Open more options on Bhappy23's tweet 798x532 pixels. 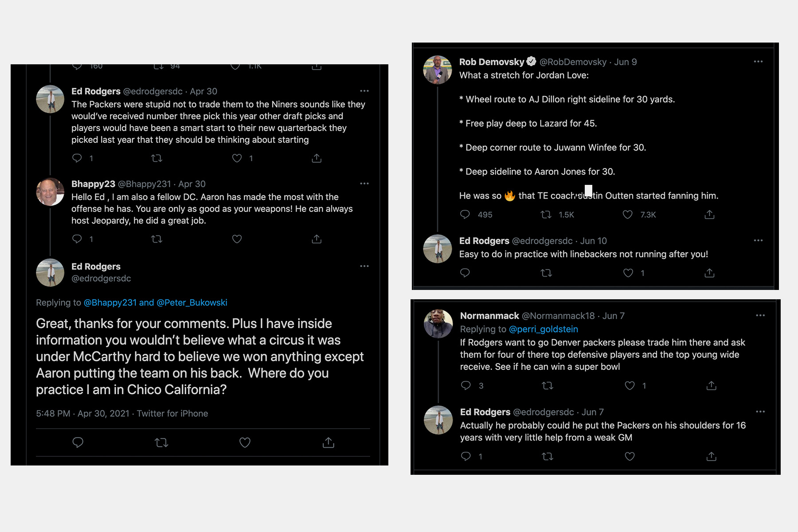point(364,184)
